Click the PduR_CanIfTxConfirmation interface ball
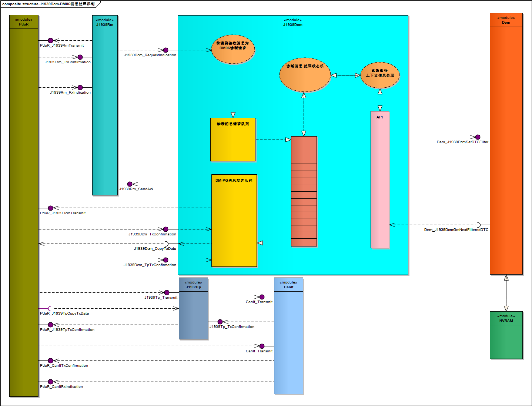 pyautogui.click(x=51, y=360)
